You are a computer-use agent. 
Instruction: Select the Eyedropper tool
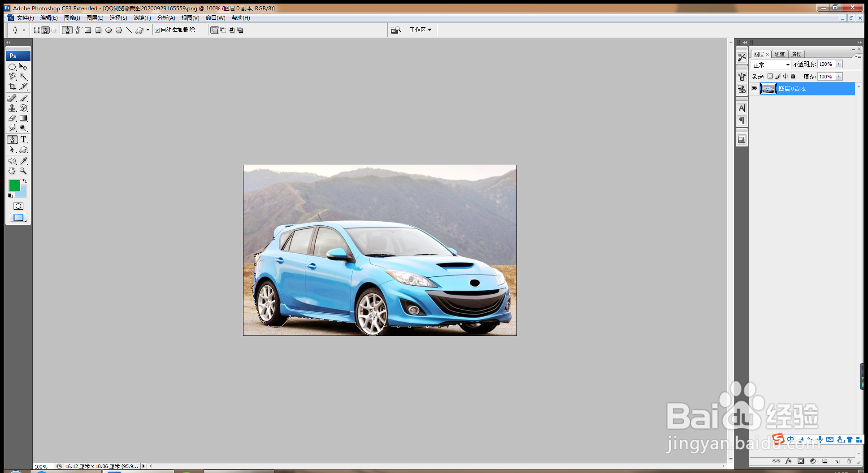click(24, 161)
